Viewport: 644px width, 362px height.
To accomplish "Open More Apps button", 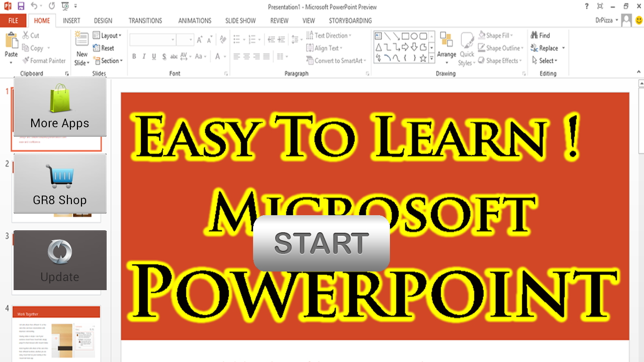I will pos(60,107).
